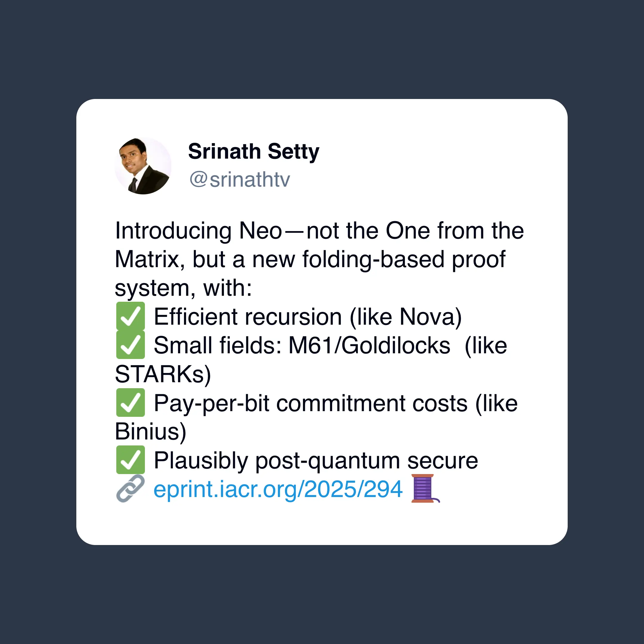The image size is (644, 644).
Task: Open the eprint.iacr.org/2025/294 link
Action: [x=278, y=489]
